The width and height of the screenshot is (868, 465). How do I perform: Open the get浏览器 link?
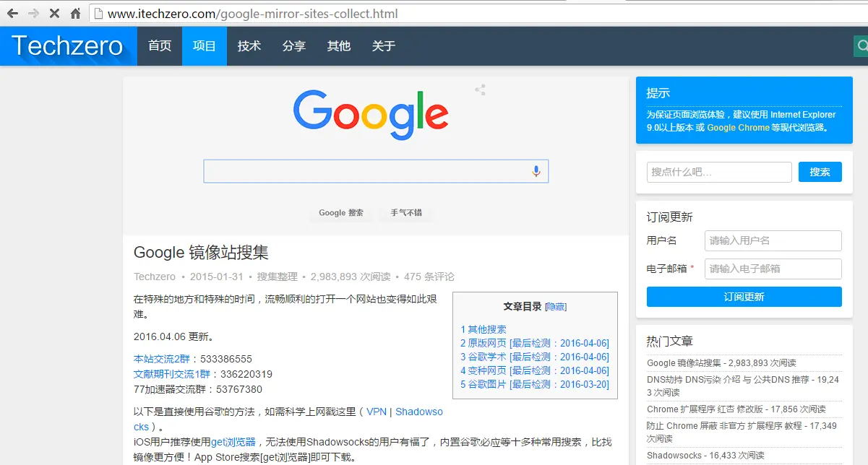click(233, 442)
